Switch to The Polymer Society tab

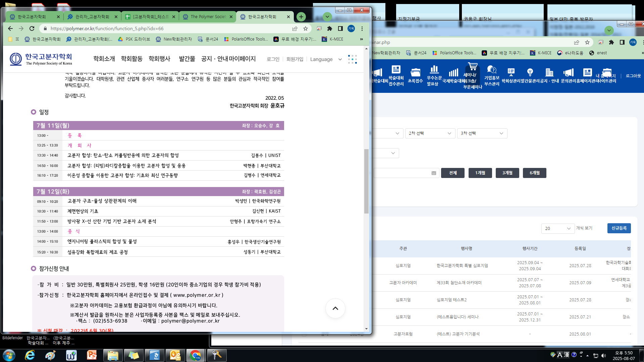(207, 16)
